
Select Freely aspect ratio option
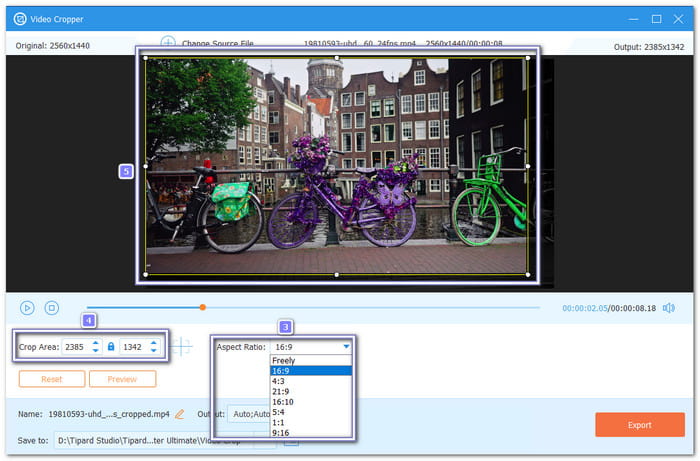coord(311,360)
